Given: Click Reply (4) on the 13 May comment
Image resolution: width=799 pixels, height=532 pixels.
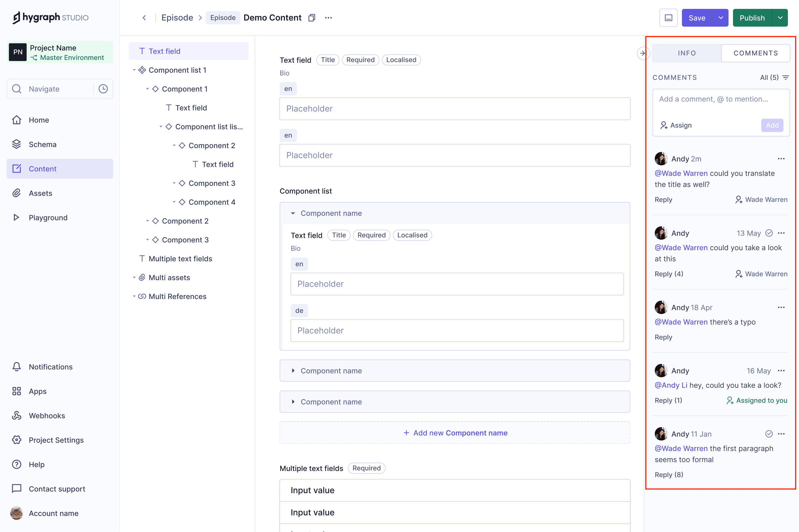Looking at the screenshot, I should [x=669, y=274].
